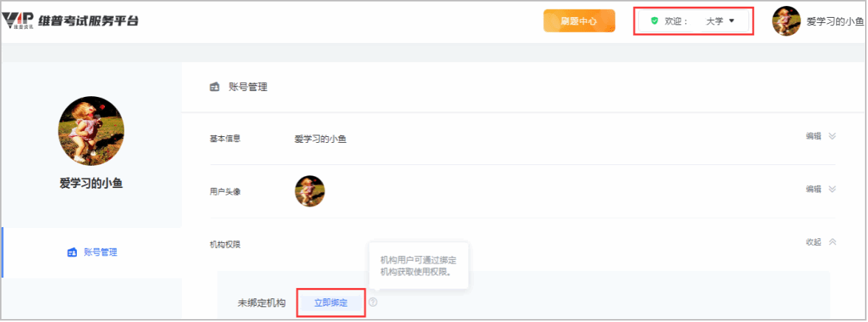Open the 刷题中心 button in the header
The height and width of the screenshot is (322, 868).
(x=579, y=21)
